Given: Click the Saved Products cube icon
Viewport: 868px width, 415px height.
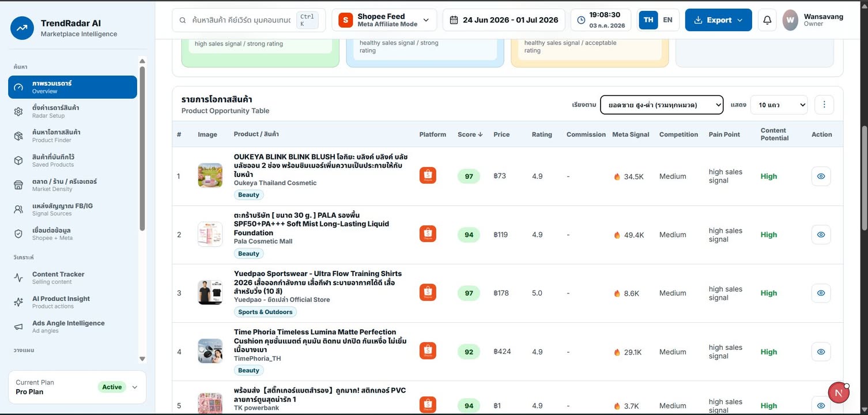Looking at the screenshot, I should coord(18,160).
